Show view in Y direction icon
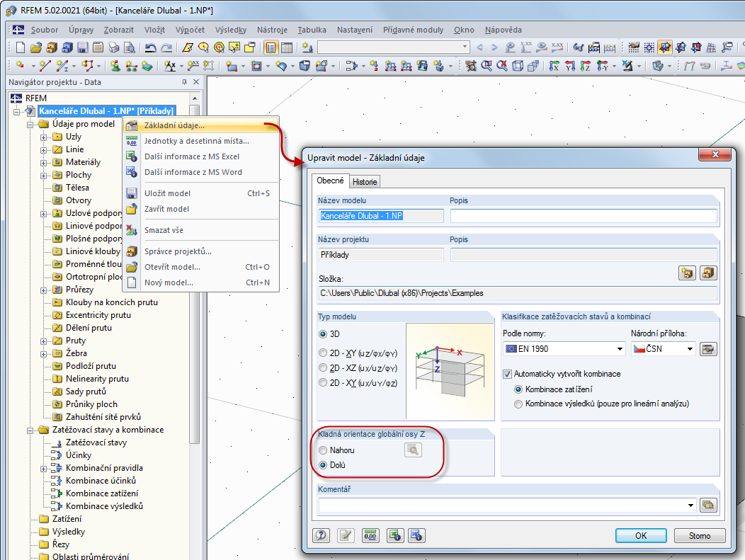The width and height of the screenshot is (745, 560). tap(569, 66)
